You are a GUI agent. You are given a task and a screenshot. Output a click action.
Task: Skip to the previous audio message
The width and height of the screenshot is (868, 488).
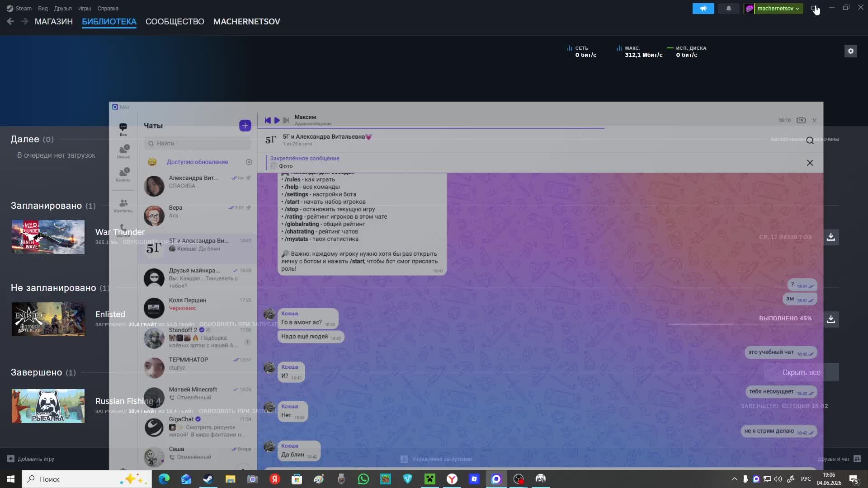pyautogui.click(x=267, y=120)
